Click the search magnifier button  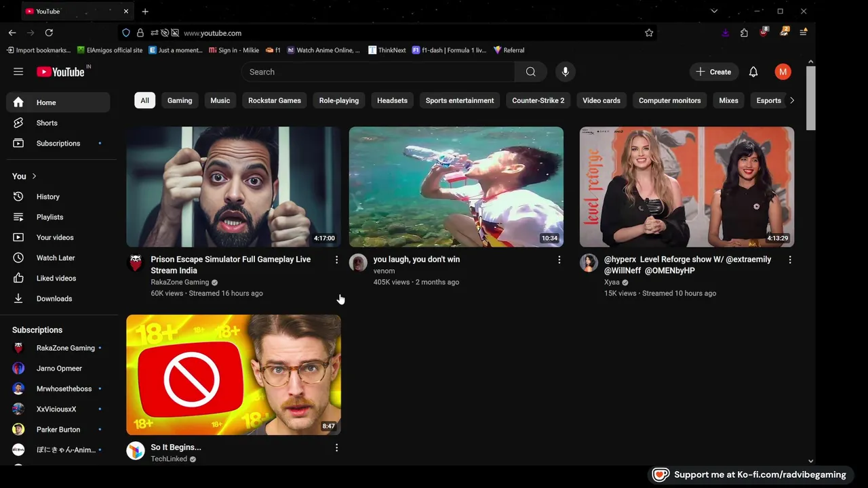(x=530, y=72)
